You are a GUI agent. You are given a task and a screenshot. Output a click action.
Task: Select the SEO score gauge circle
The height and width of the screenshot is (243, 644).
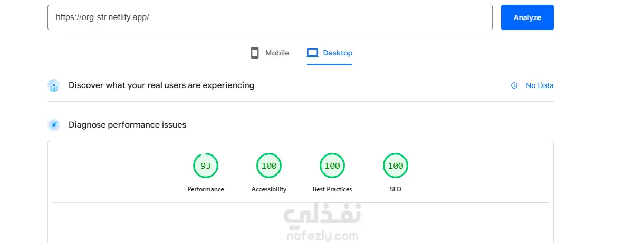396,166
